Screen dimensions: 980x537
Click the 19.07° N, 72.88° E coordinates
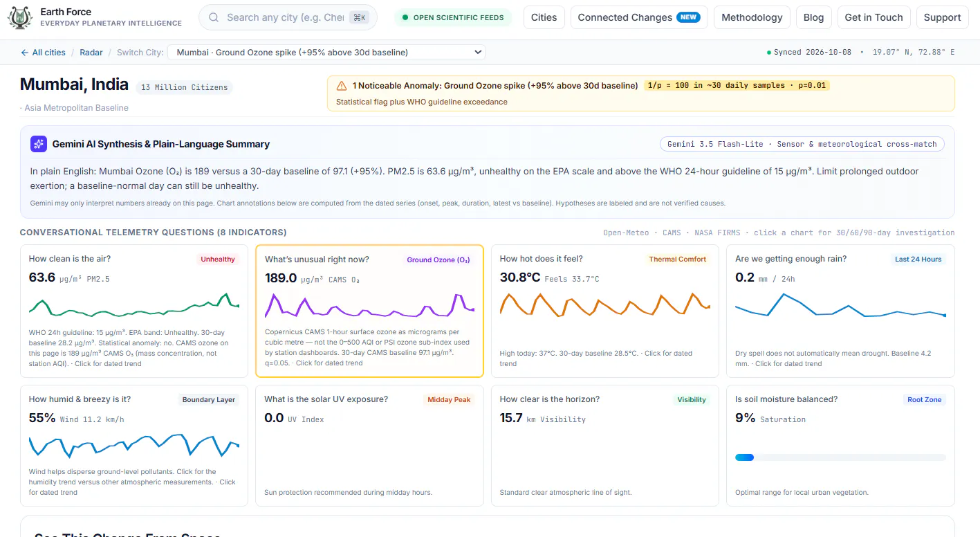coord(914,53)
